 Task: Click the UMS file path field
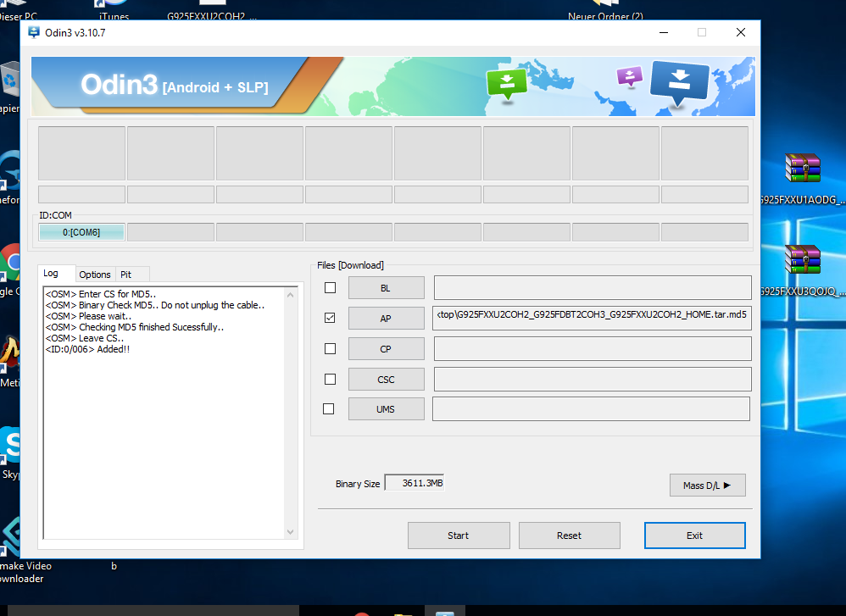pos(592,408)
